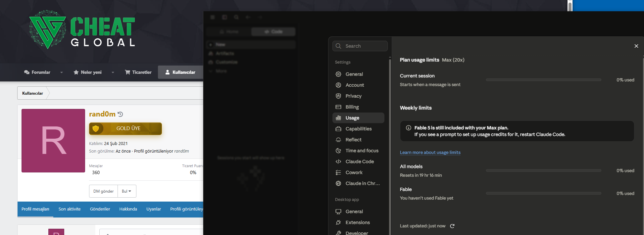Switch to Profil mesajları tab
This screenshot has width=644, height=235.
point(35,209)
